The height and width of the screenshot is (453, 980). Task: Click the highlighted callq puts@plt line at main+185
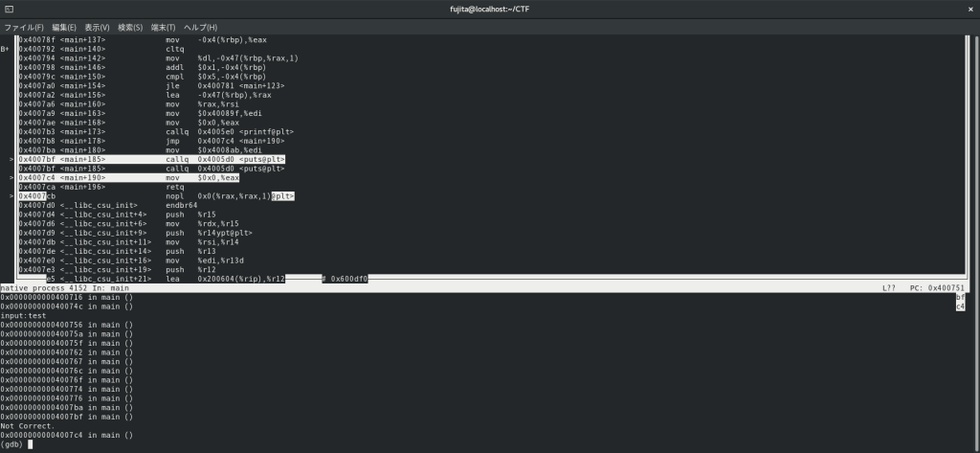pos(151,159)
